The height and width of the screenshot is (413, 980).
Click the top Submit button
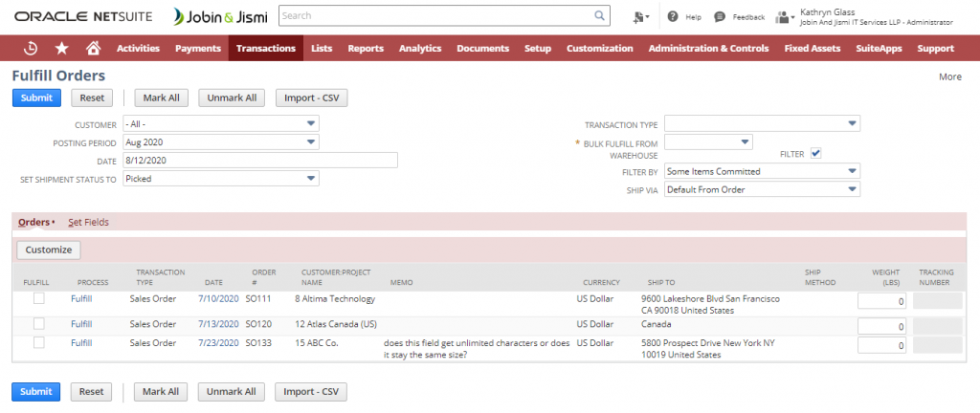pos(36,98)
